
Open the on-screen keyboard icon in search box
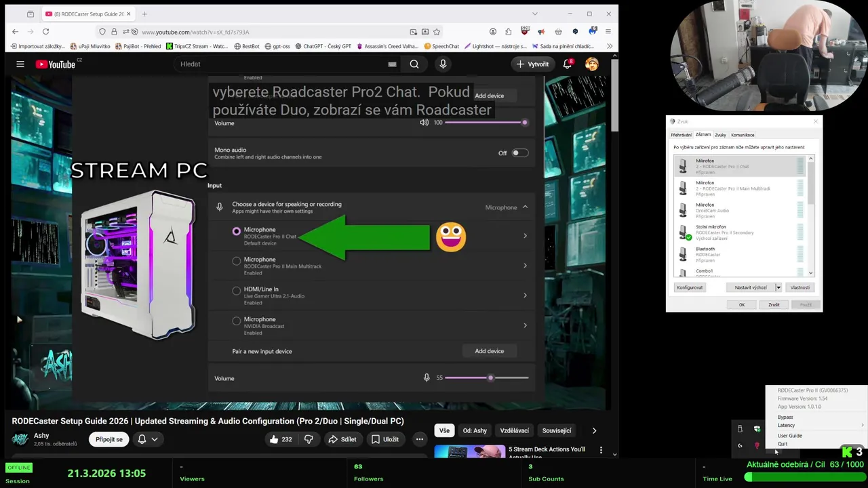click(392, 64)
